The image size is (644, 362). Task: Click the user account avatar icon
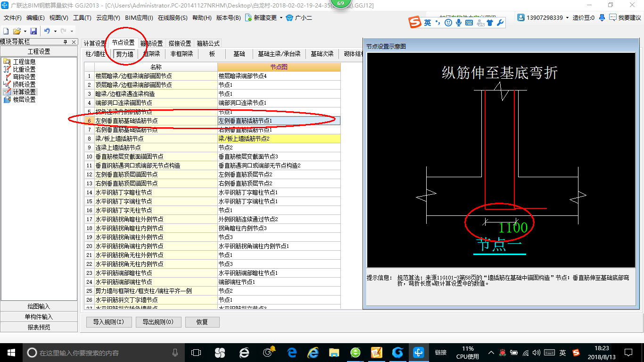521,17
